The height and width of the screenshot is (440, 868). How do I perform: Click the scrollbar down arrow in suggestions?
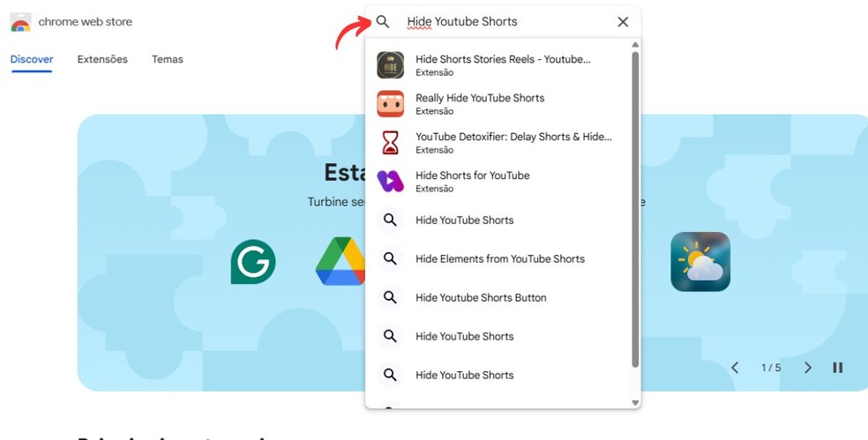click(635, 403)
